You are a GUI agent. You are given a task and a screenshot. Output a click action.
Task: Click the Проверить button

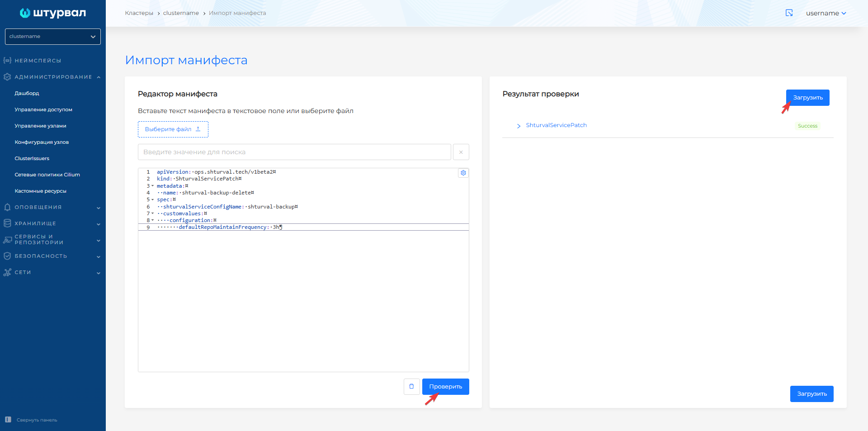coord(446,387)
